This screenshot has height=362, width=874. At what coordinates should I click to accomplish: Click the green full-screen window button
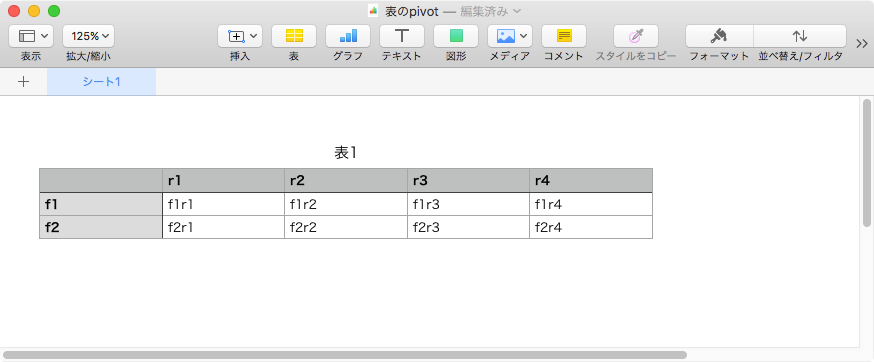[x=54, y=11]
